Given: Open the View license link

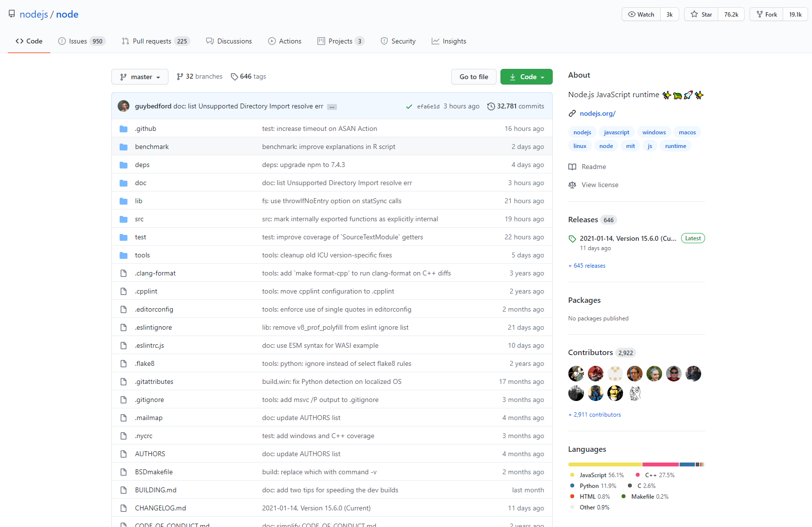Looking at the screenshot, I should (x=600, y=185).
